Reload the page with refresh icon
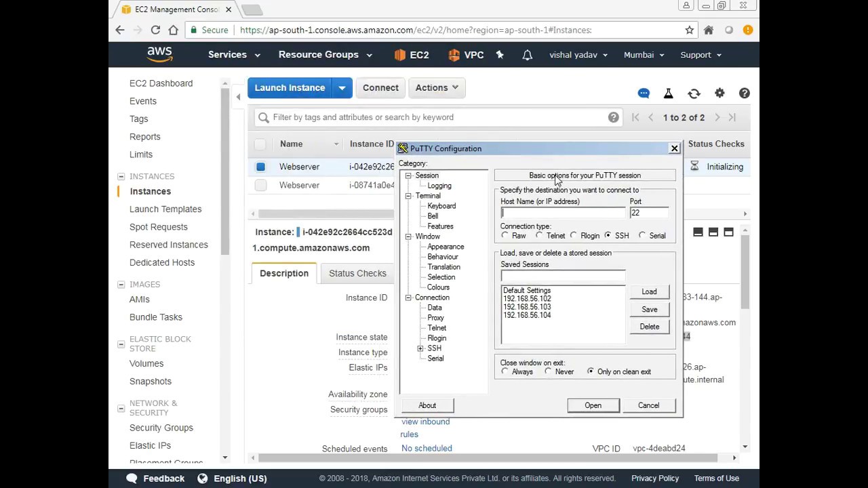 (155, 30)
